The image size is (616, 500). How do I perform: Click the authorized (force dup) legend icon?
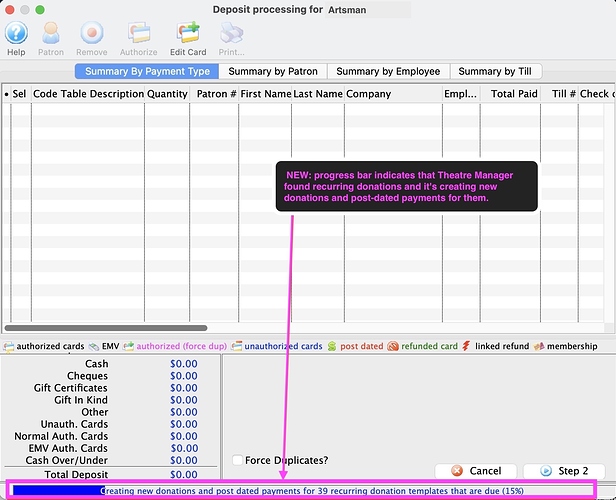point(128,346)
